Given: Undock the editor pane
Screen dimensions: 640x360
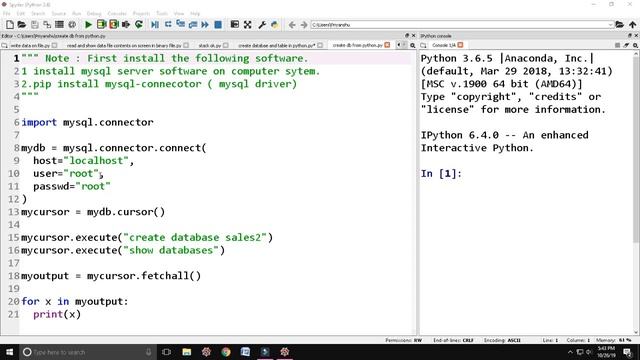Looking at the screenshot, I should point(407,36).
